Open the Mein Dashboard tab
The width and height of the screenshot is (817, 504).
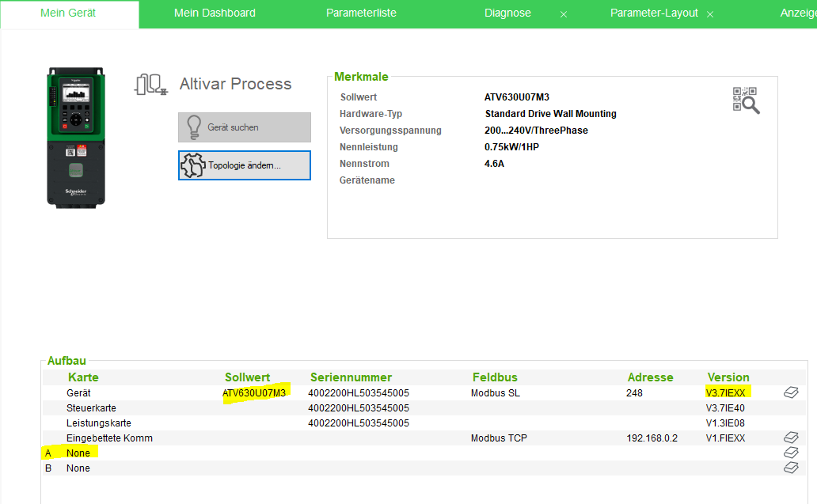215,13
